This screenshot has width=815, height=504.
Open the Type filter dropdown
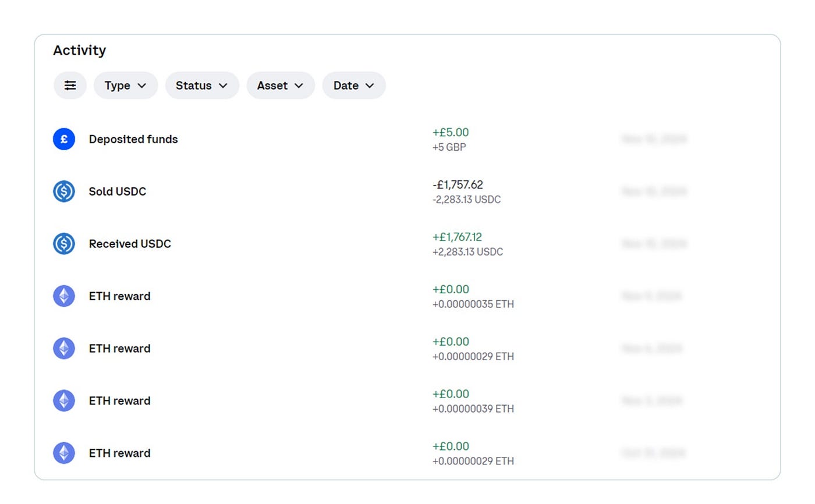tap(125, 85)
